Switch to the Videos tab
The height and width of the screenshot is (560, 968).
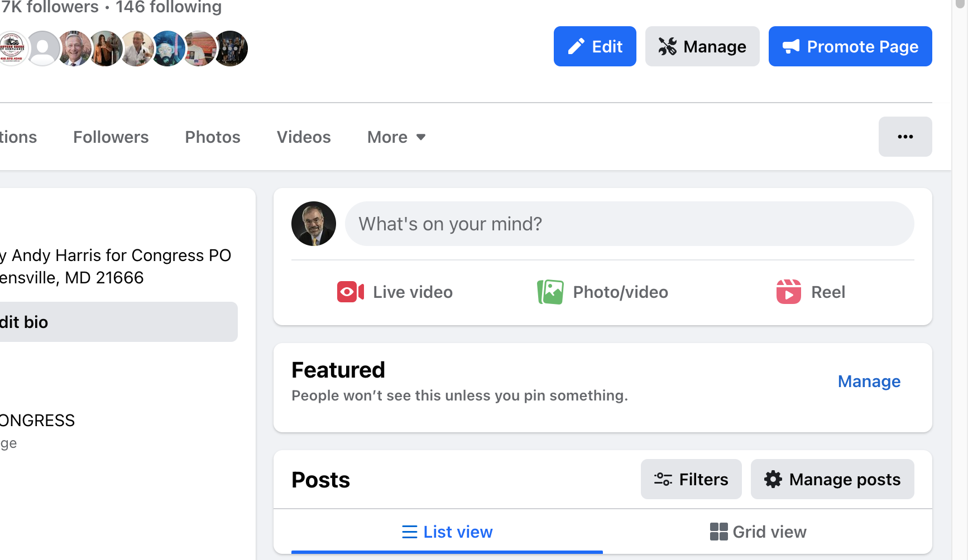[x=304, y=137]
